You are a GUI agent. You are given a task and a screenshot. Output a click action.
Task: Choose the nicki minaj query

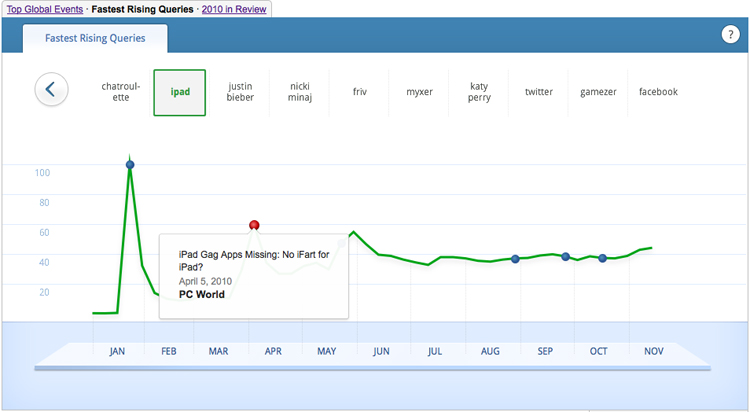[299, 92]
